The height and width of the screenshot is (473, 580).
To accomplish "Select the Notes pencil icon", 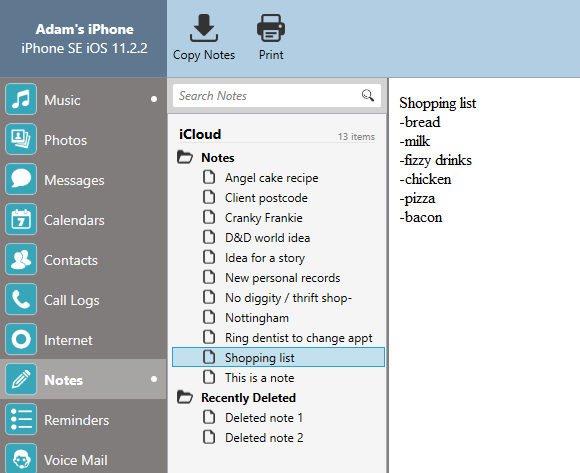I will pyautogui.click(x=21, y=379).
